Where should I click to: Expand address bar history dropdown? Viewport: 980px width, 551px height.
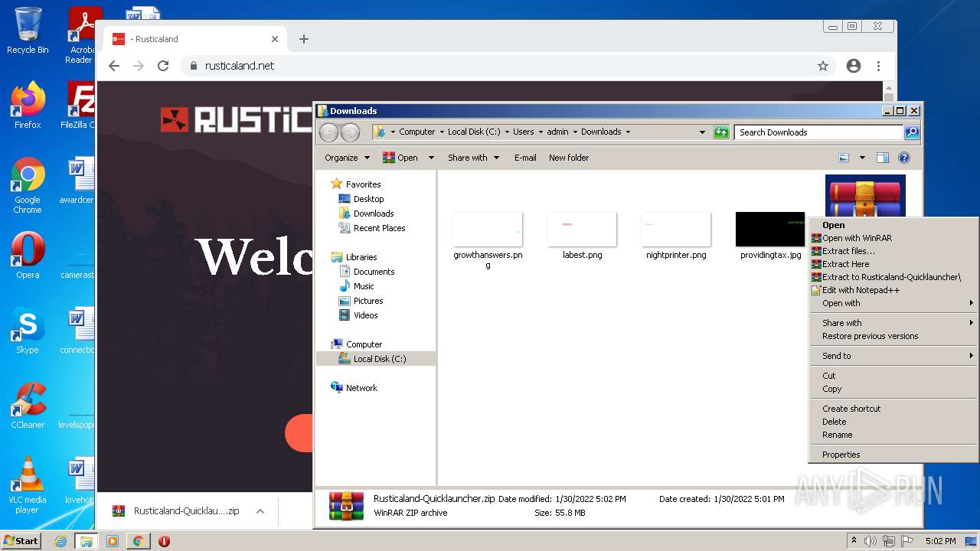coord(702,132)
